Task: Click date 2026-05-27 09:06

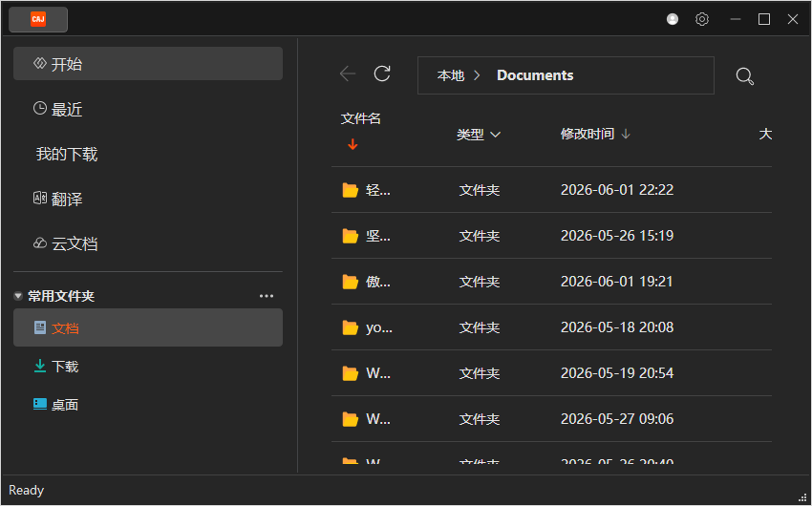Action: click(617, 419)
